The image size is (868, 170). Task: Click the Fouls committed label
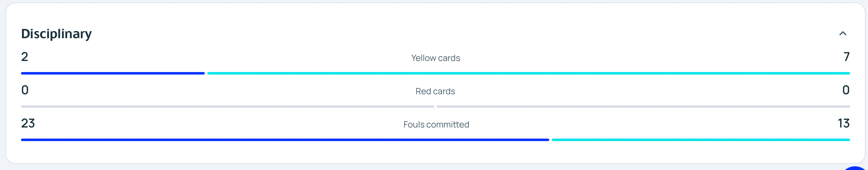tap(436, 125)
